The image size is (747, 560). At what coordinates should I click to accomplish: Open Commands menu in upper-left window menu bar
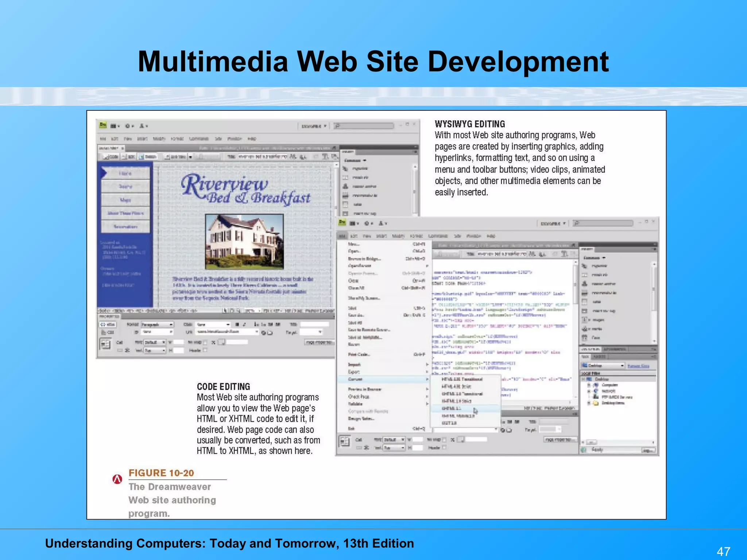[x=198, y=139]
